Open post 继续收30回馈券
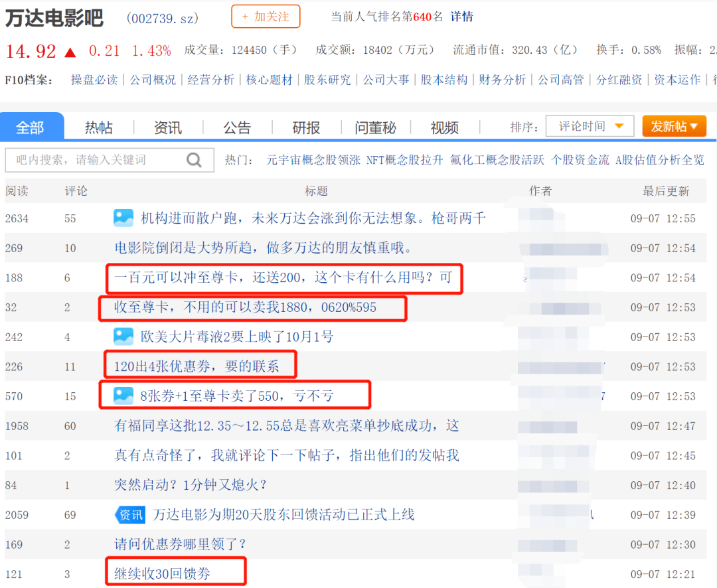717x588 pixels. 163,574
